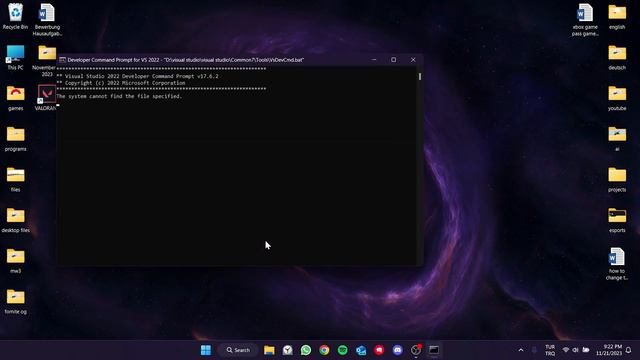The height and width of the screenshot is (360, 640).
Task: Open the clock and date panel
Action: click(609, 350)
